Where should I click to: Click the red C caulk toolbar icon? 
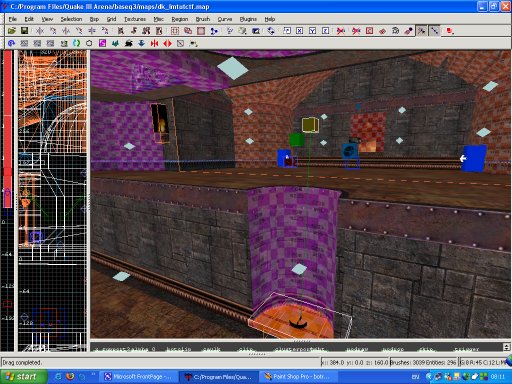[369, 31]
